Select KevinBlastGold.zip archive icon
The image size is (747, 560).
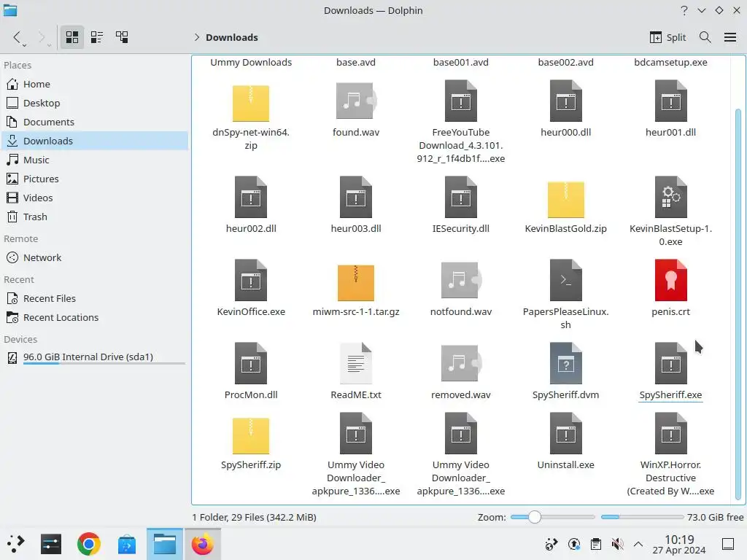point(565,199)
